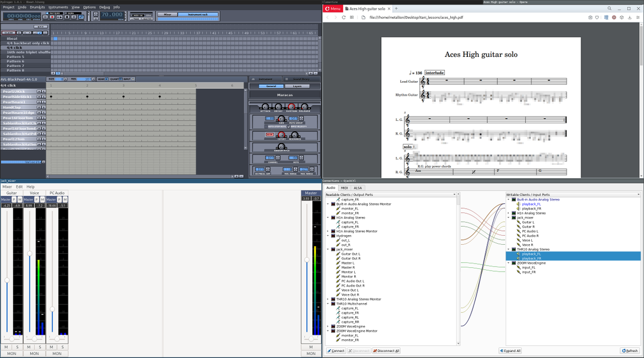Viewport: 644px width, 358px height.
Task: Click the Connect button in QjackCtl
Action: (x=336, y=350)
